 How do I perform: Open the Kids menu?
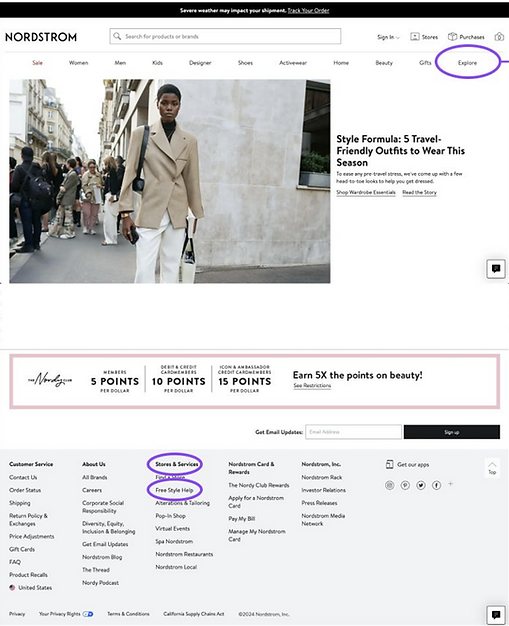[x=157, y=63]
